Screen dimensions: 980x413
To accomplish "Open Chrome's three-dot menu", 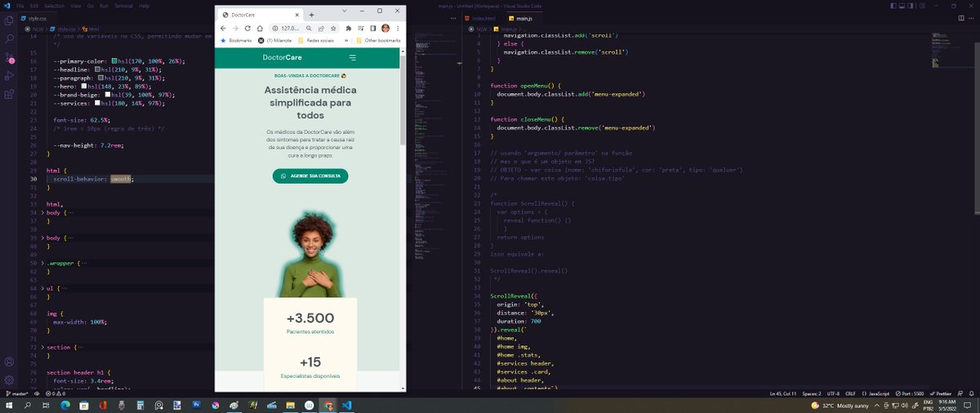I will pos(399,28).
